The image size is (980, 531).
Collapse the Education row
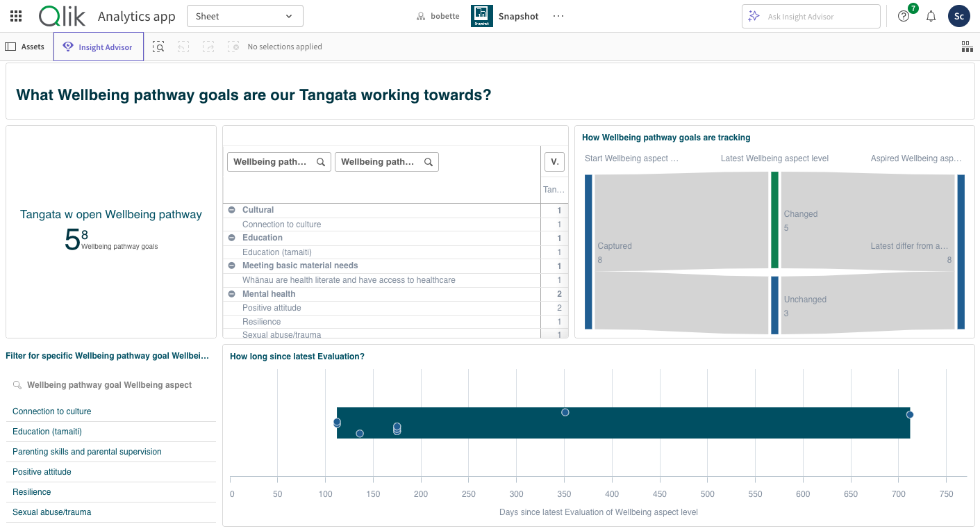pyautogui.click(x=231, y=238)
